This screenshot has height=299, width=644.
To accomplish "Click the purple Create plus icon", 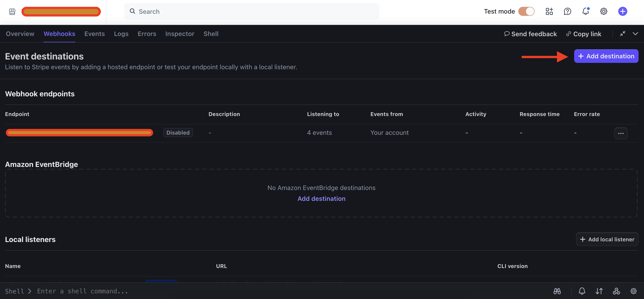I will tap(623, 11).
